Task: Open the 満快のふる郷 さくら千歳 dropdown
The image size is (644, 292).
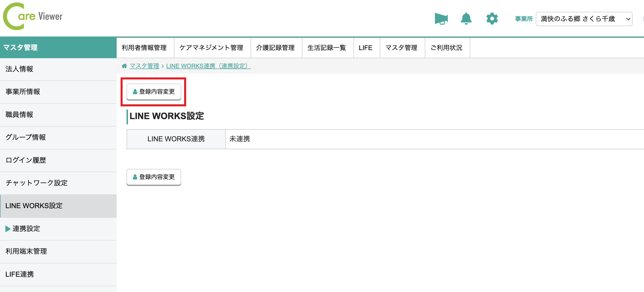Action: [x=584, y=19]
